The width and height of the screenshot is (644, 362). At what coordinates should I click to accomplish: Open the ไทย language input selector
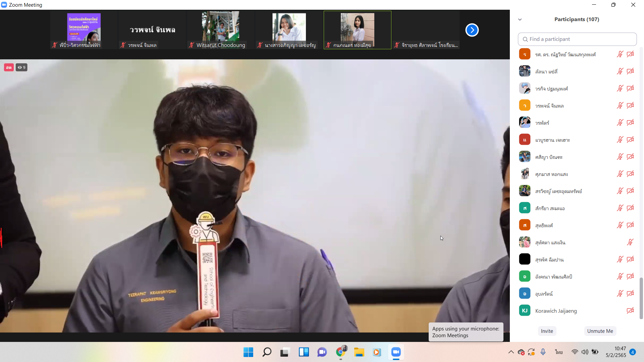[x=559, y=352]
